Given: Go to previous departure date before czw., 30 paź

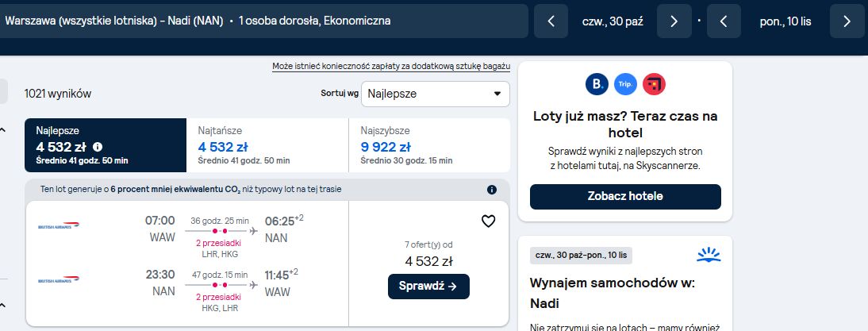Looking at the screenshot, I should coord(551,21).
